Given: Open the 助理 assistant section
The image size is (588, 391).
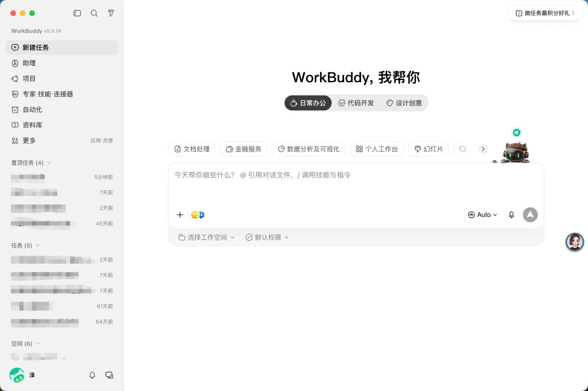Looking at the screenshot, I should pyautogui.click(x=62, y=63).
